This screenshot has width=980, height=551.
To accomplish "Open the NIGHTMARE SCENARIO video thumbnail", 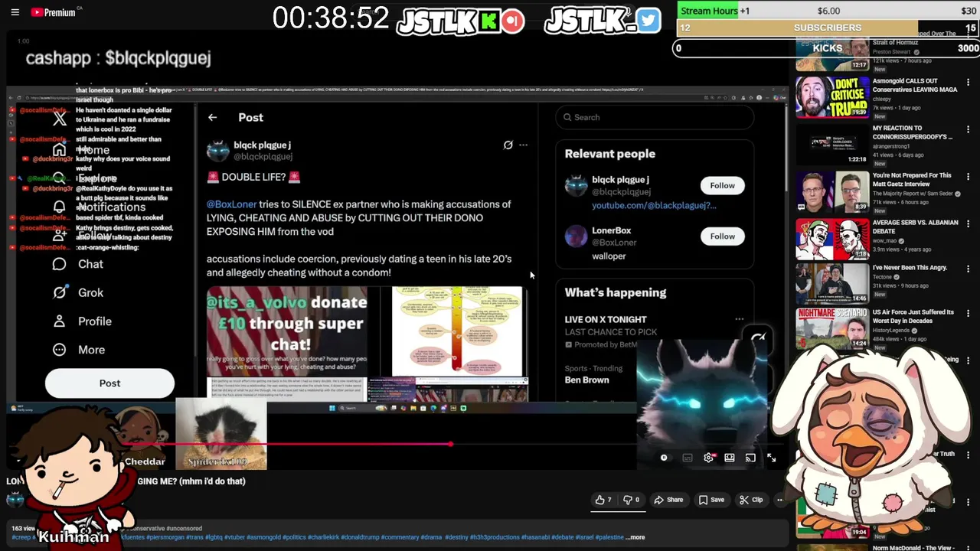I will [x=831, y=328].
